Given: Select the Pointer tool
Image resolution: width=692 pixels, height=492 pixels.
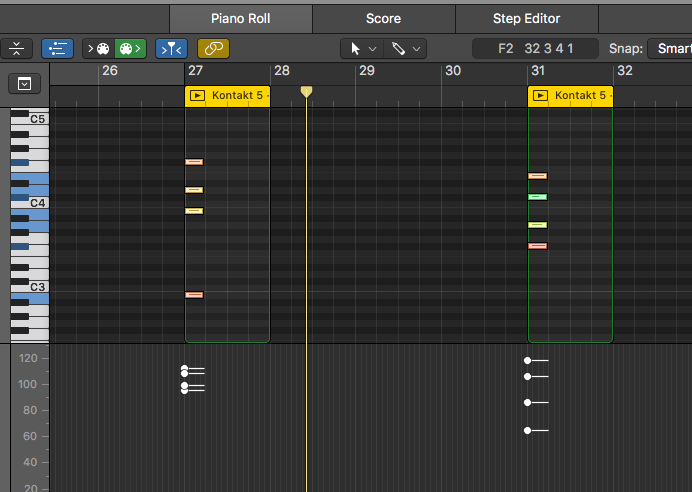Looking at the screenshot, I should coord(355,49).
